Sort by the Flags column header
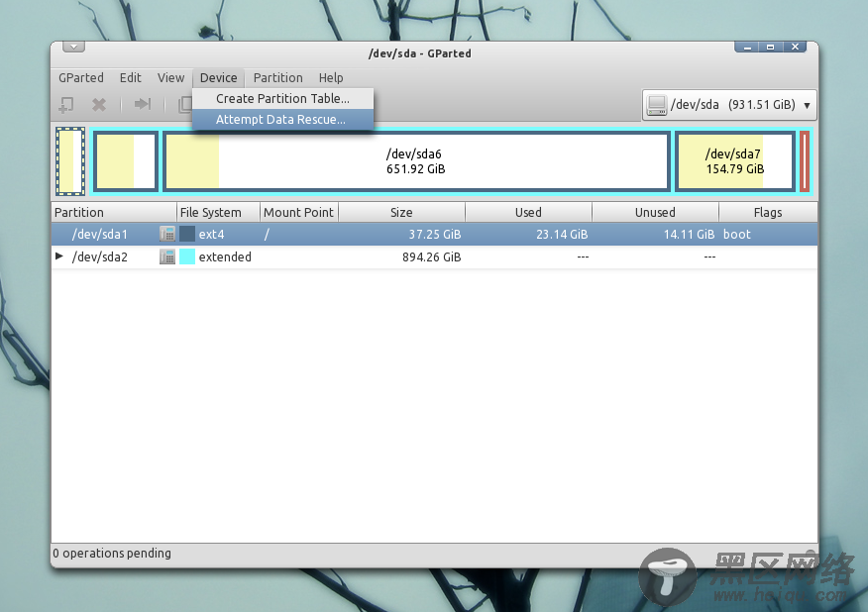This screenshot has width=868, height=612. click(768, 213)
